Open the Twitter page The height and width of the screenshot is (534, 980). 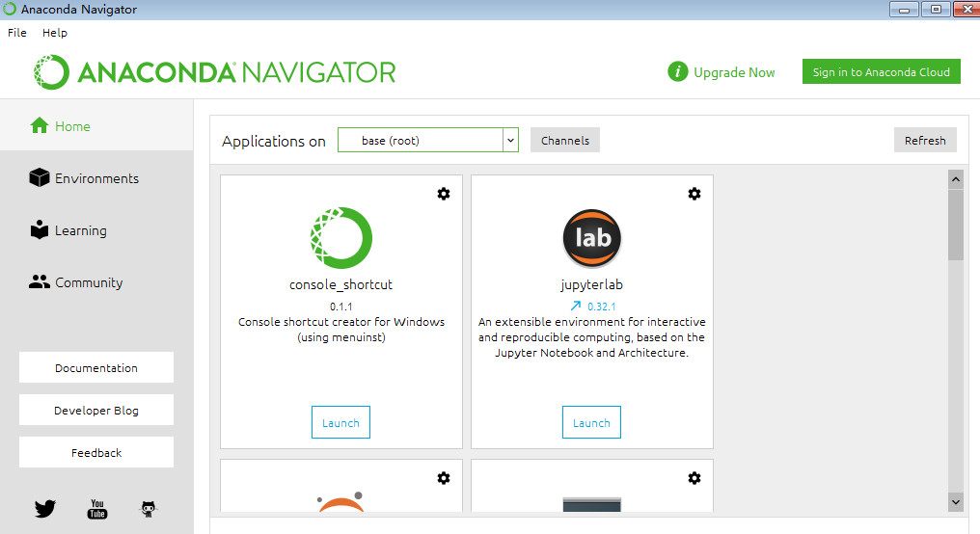(45, 508)
